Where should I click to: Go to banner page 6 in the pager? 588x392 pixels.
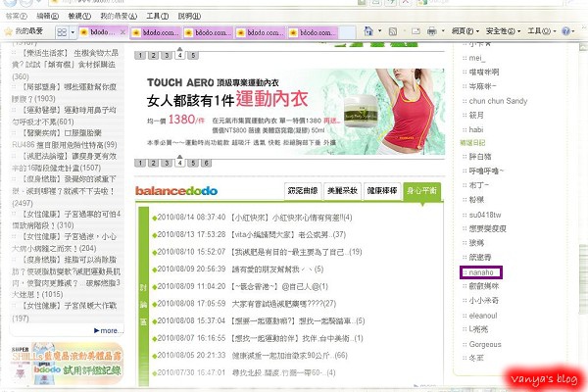206,164
